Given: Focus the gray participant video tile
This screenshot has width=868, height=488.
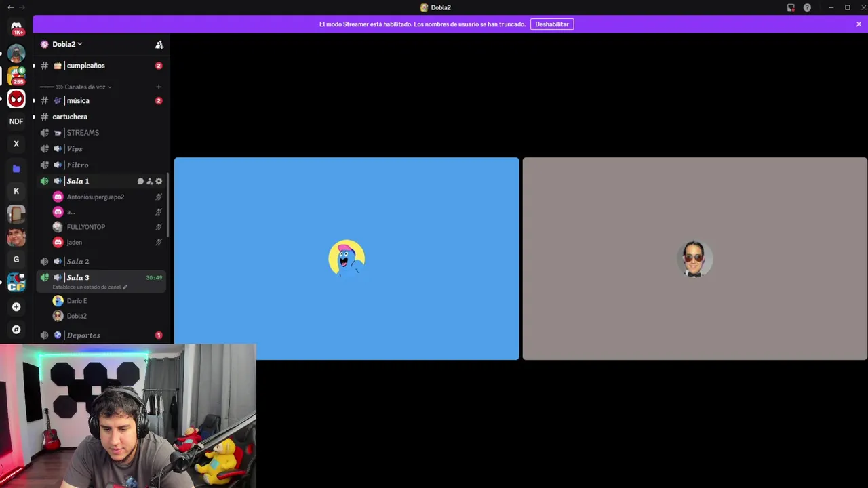Looking at the screenshot, I should [695, 258].
